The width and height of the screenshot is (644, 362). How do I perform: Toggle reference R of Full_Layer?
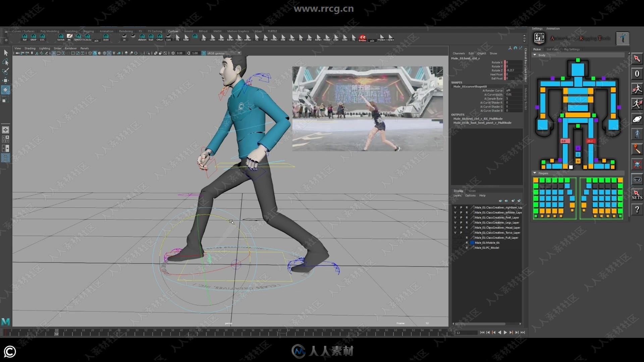[467, 238]
